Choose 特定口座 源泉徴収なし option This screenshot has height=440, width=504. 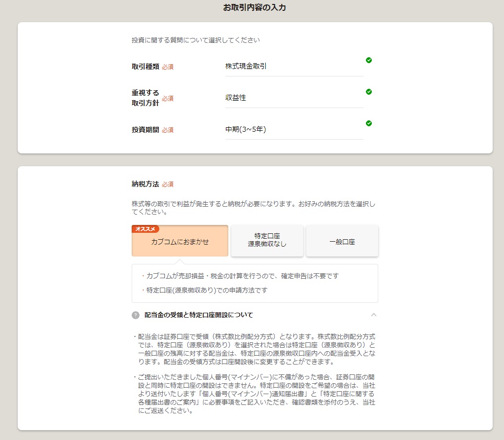point(267,240)
